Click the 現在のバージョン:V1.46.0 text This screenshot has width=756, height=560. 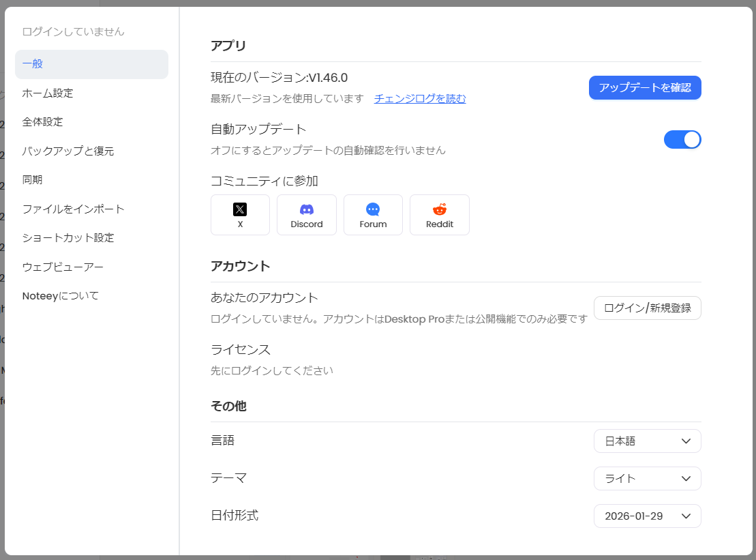click(279, 78)
